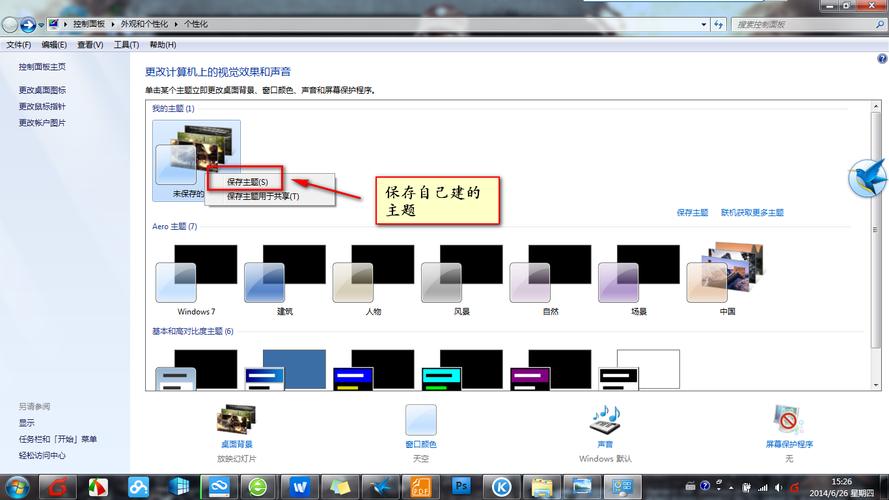Select the blue basic theme thumbnail
The height and width of the screenshot is (500, 889).
point(285,369)
